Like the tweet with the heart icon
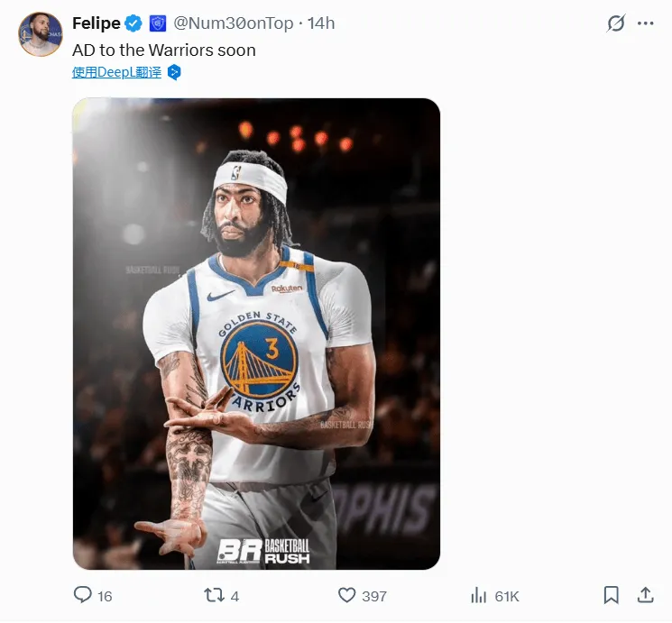The height and width of the screenshot is (623, 672). click(x=346, y=595)
